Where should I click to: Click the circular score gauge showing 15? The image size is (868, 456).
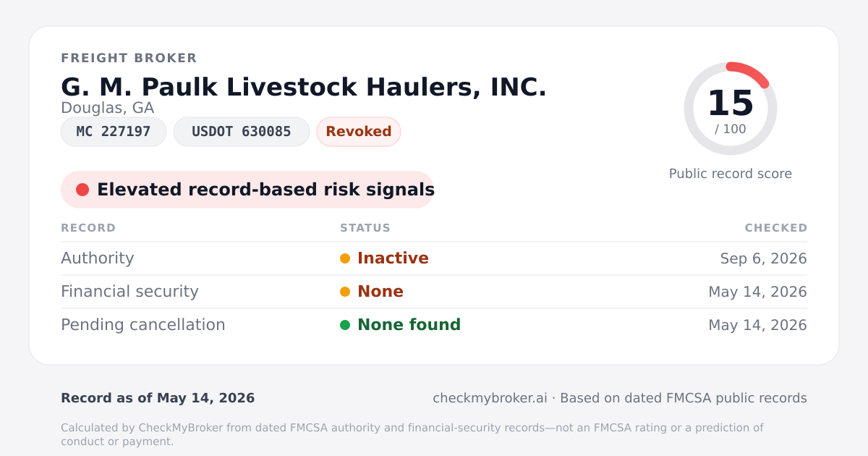tap(731, 109)
